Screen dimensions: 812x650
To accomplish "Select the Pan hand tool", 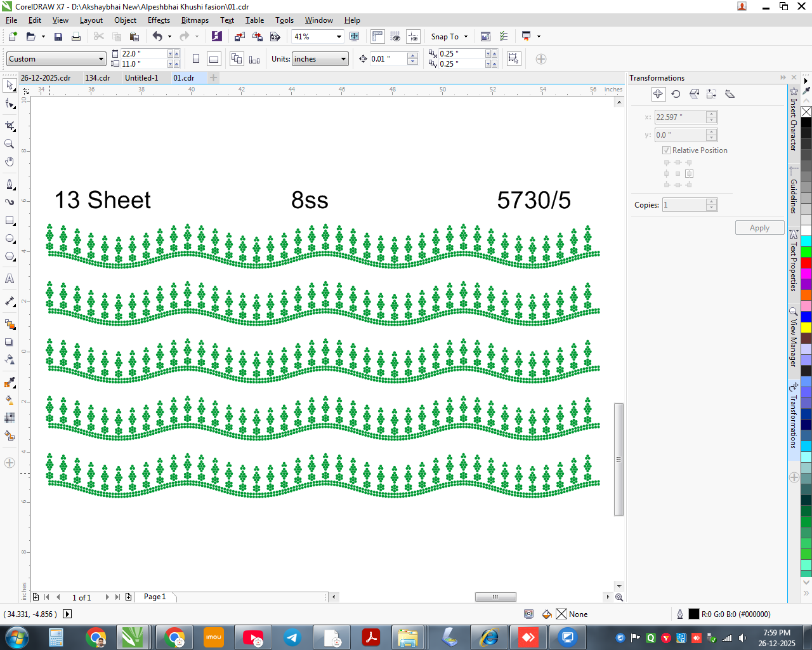I will click(10, 162).
